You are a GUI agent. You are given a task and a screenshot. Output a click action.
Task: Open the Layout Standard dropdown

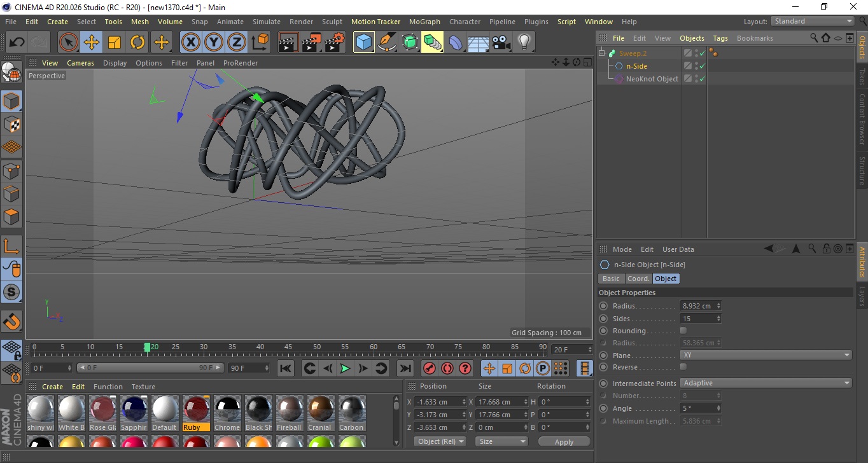[x=813, y=21]
